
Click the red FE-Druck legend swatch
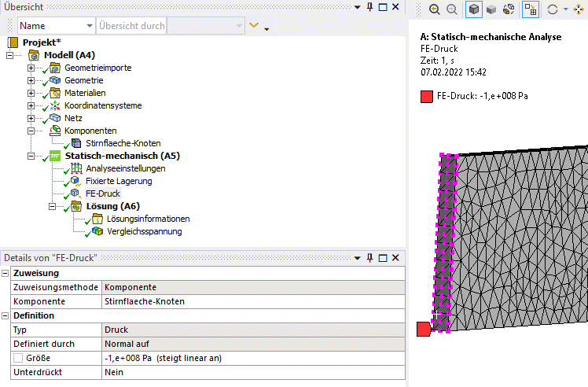point(426,97)
